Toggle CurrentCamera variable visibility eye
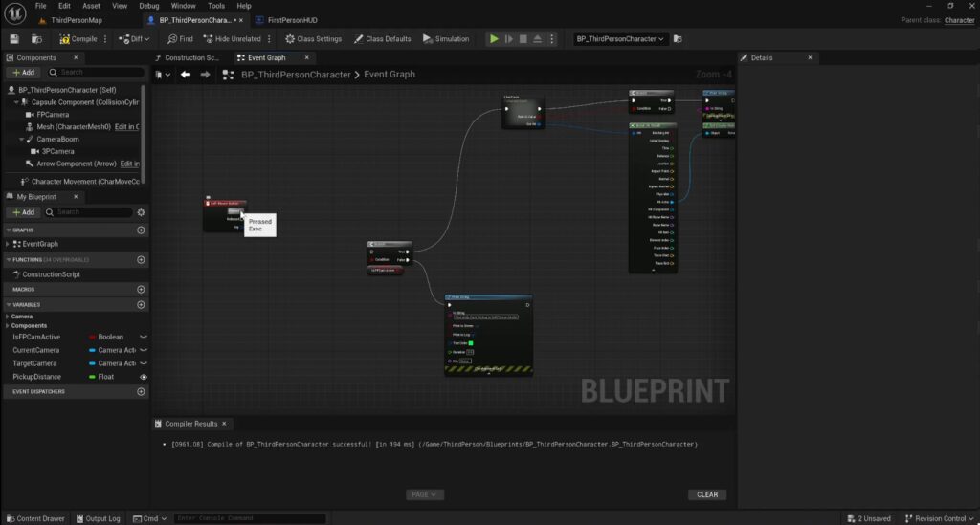The image size is (980, 525). (144, 350)
